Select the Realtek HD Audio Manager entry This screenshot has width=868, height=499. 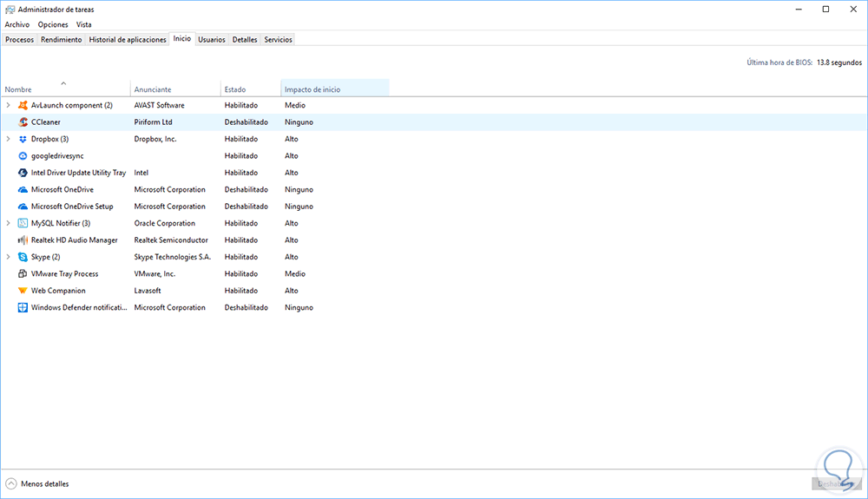coord(74,240)
